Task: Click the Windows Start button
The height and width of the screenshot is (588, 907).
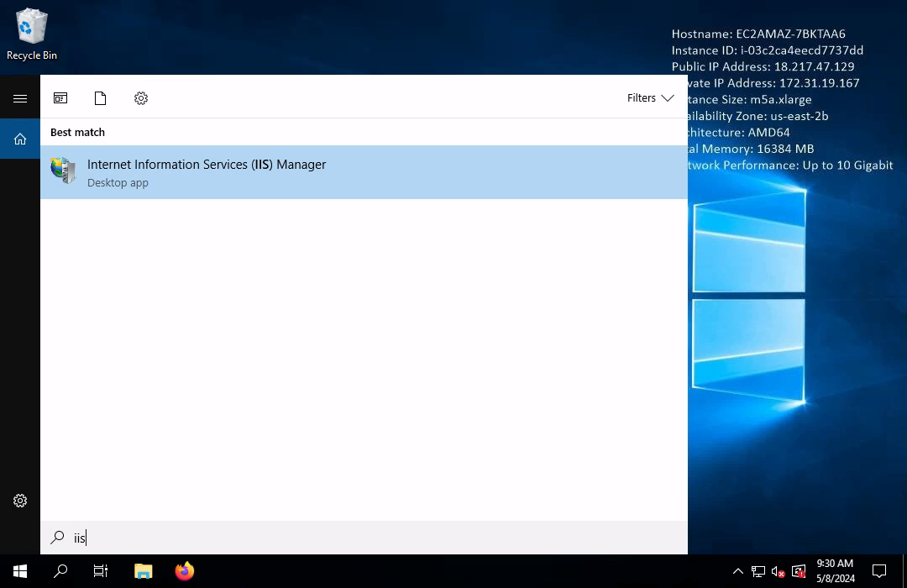Action: (20, 571)
